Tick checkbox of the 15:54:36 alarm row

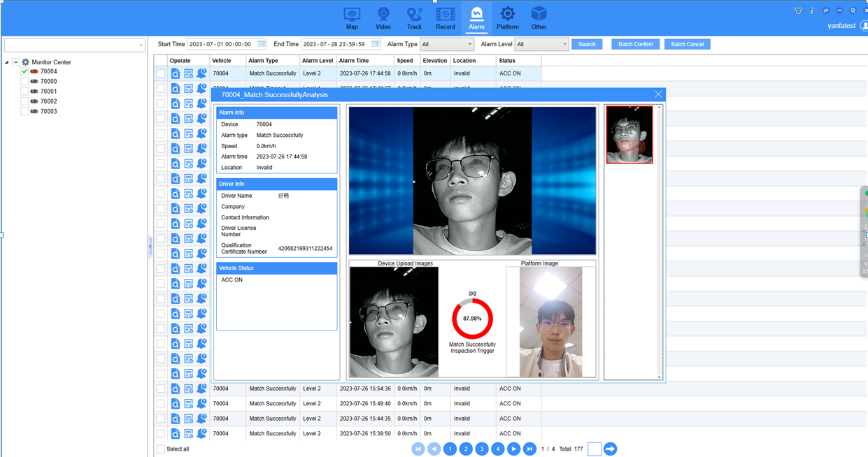click(x=161, y=389)
